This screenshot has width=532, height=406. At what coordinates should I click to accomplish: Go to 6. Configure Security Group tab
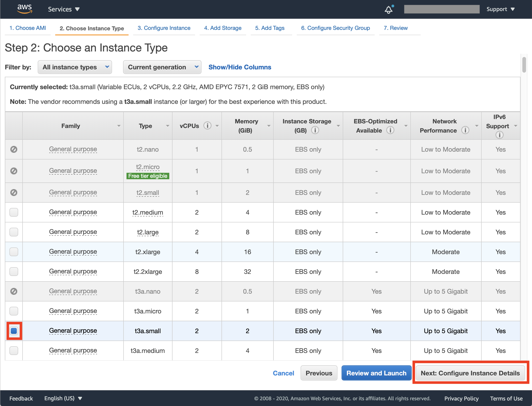coord(336,28)
